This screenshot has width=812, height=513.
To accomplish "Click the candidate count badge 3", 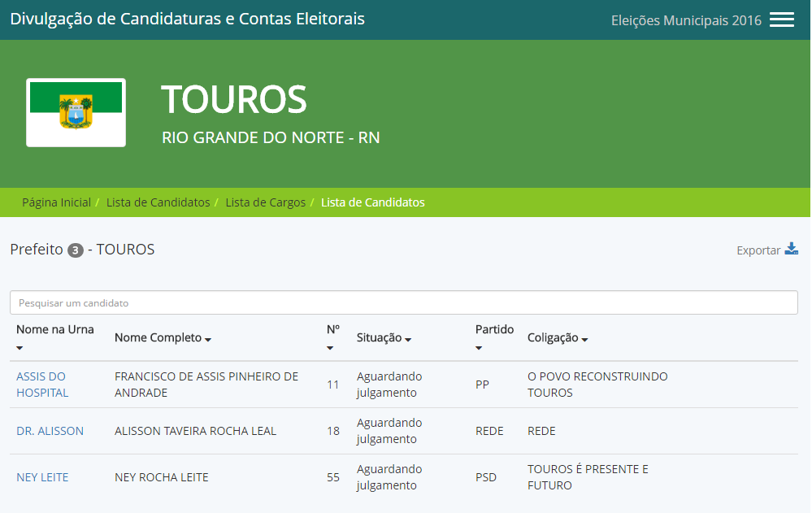I will 75,250.
